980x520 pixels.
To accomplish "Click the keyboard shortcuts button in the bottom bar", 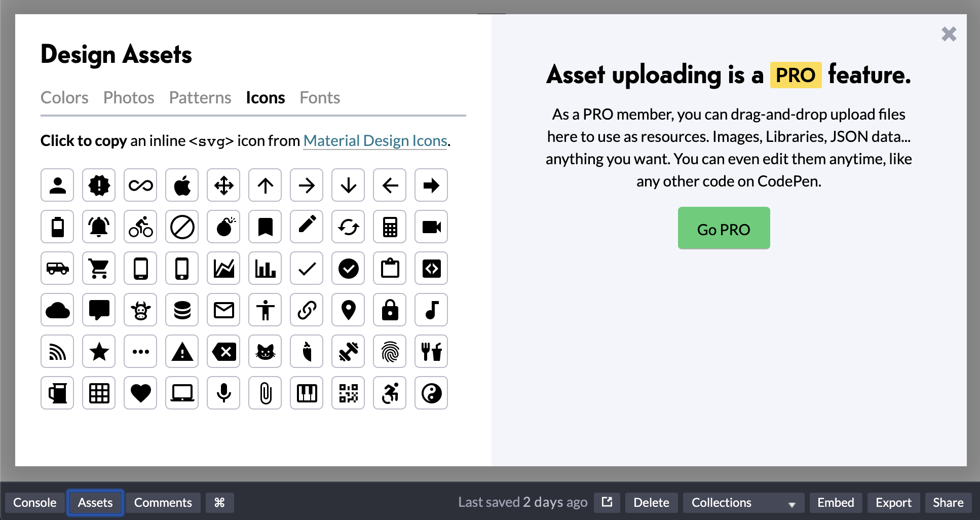I will (219, 502).
